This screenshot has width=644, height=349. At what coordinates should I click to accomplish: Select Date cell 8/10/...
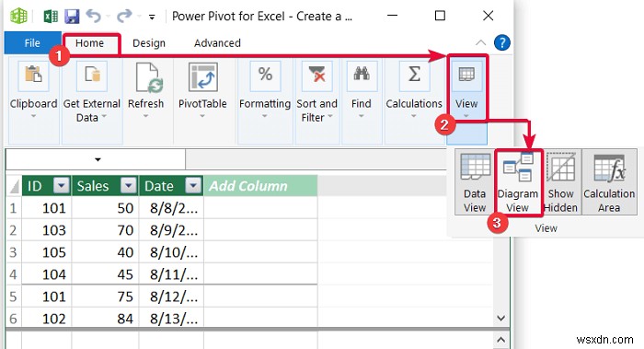coord(171,252)
